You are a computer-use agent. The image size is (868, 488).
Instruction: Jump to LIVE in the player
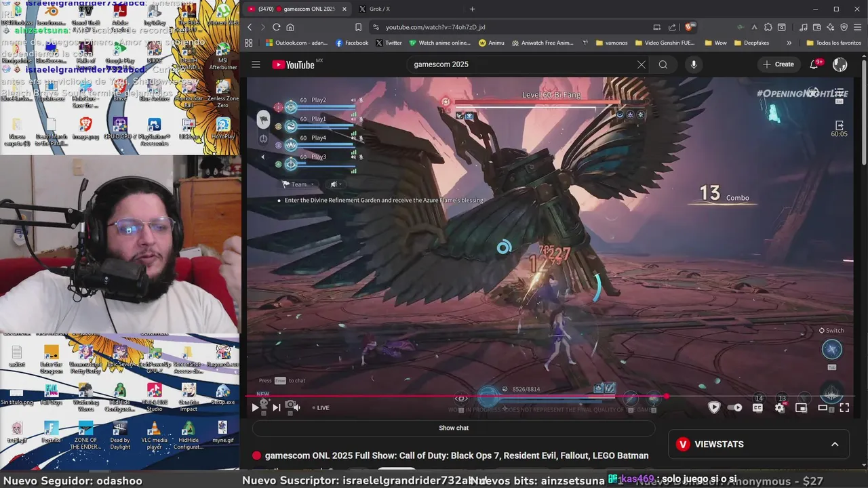tap(320, 407)
